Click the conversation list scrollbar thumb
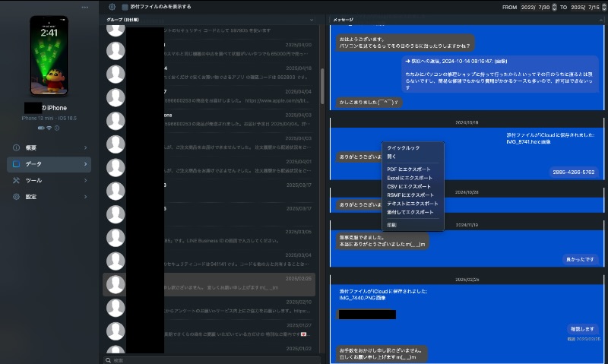Screen dimensions: 608x364 (321, 86)
